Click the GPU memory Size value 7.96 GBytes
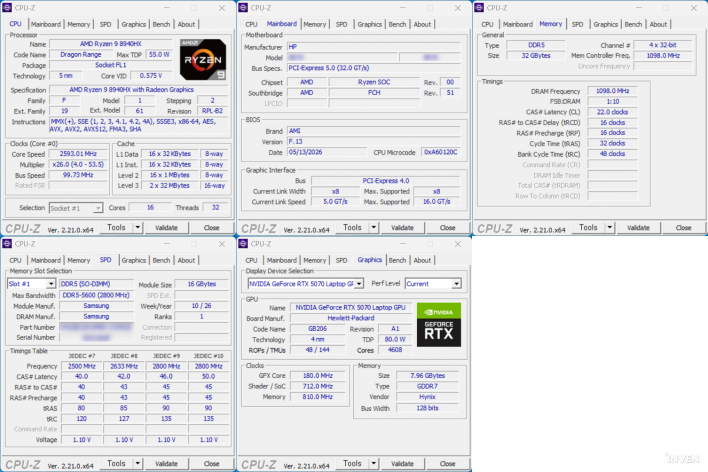Screen dimensions: 708x472 tap(428, 375)
